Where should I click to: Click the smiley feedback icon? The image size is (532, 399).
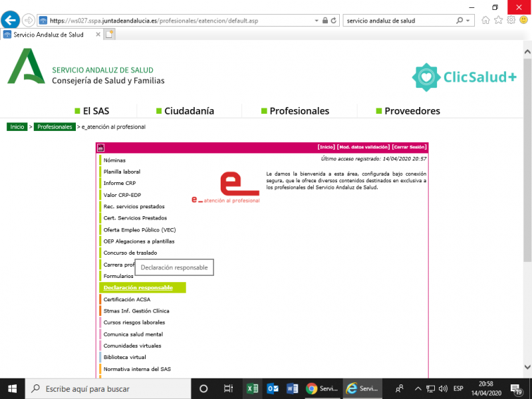point(523,20)
